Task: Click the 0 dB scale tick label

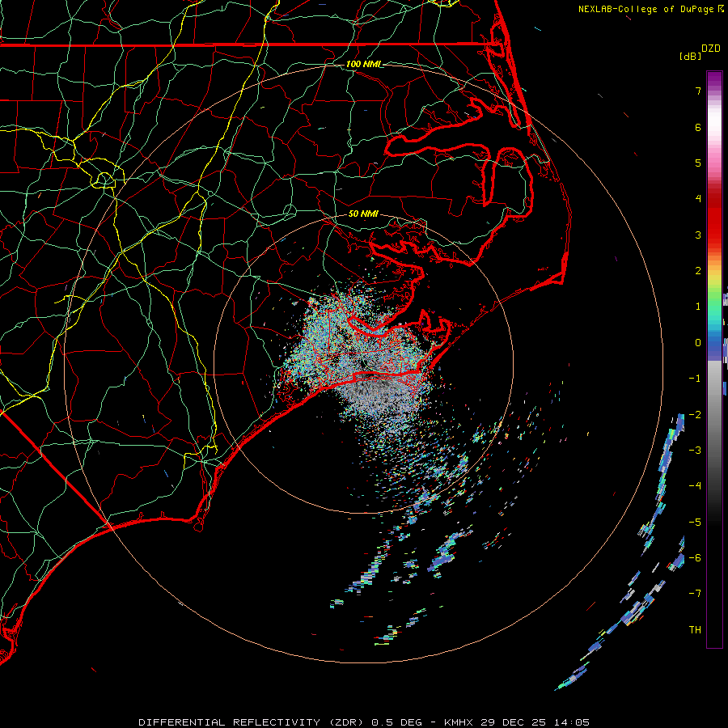Action: (x=698, y=343)
